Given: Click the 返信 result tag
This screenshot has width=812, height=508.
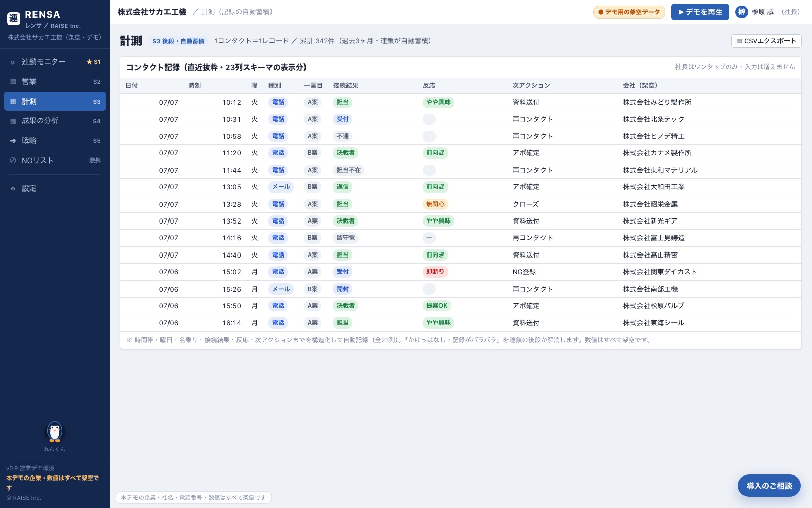Looking at the screenshot, I should pos(343,187).
